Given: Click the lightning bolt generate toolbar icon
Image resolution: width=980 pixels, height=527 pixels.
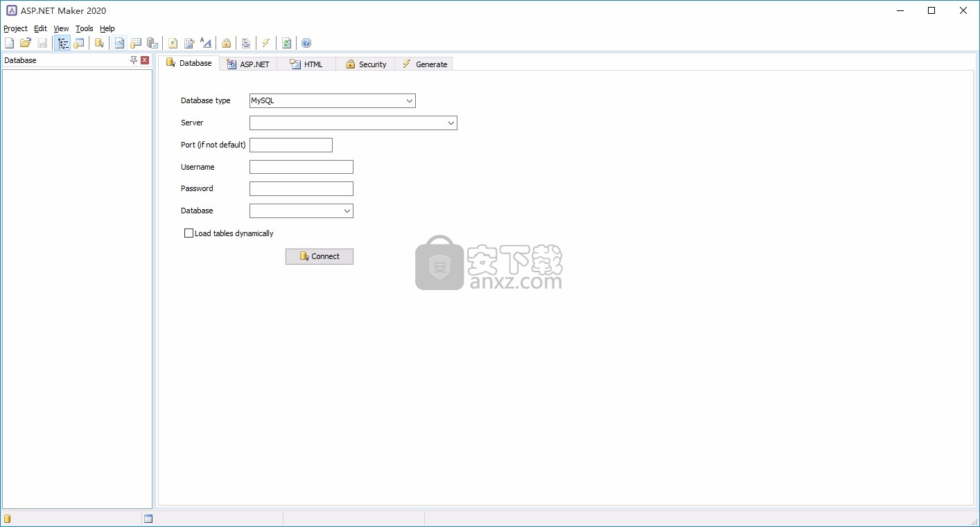Looking at the screenshot, I should click(x=266, y=43).
